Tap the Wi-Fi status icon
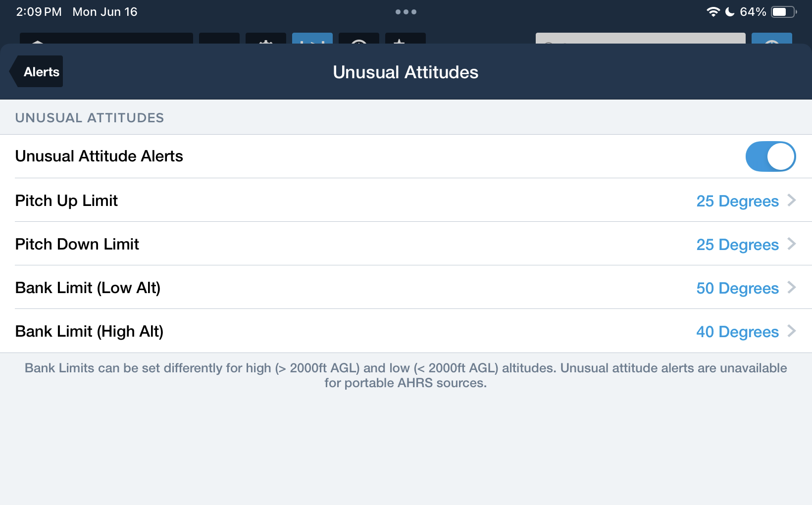This screenshot has width=812, height=505. coord(713,12)
